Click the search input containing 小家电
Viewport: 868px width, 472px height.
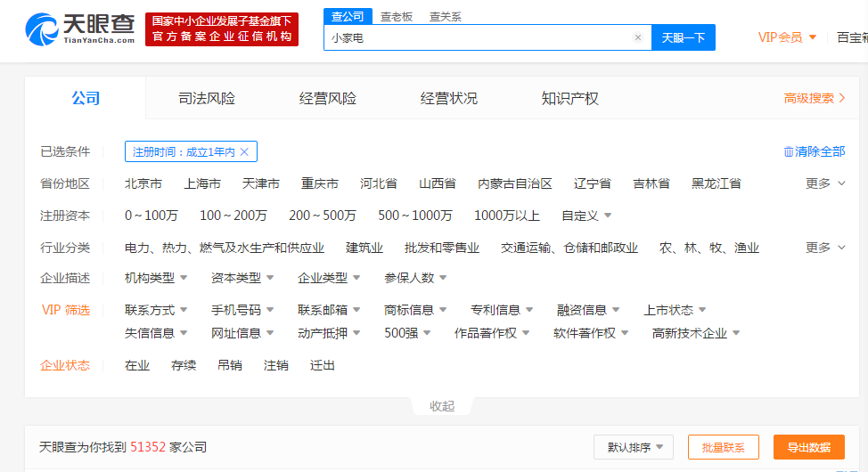477,37
